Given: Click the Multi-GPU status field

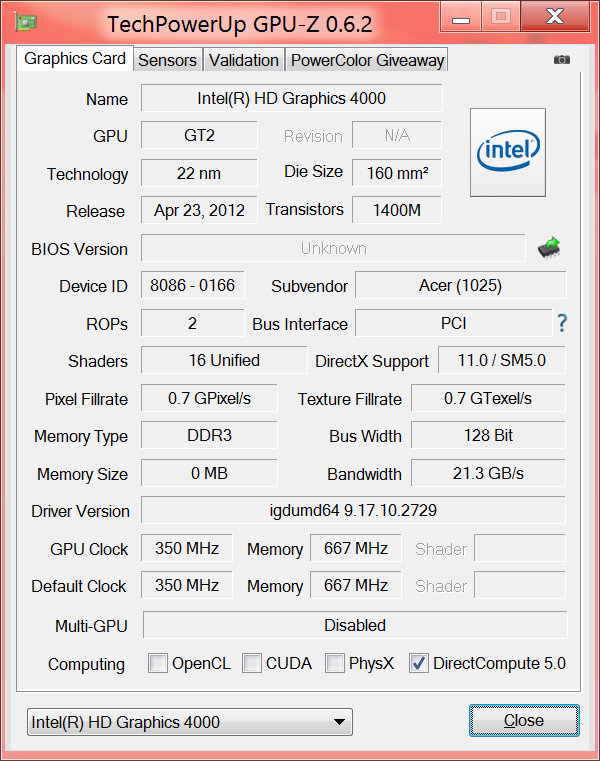Looking at the screenshot, I should [x=355, y=625].
